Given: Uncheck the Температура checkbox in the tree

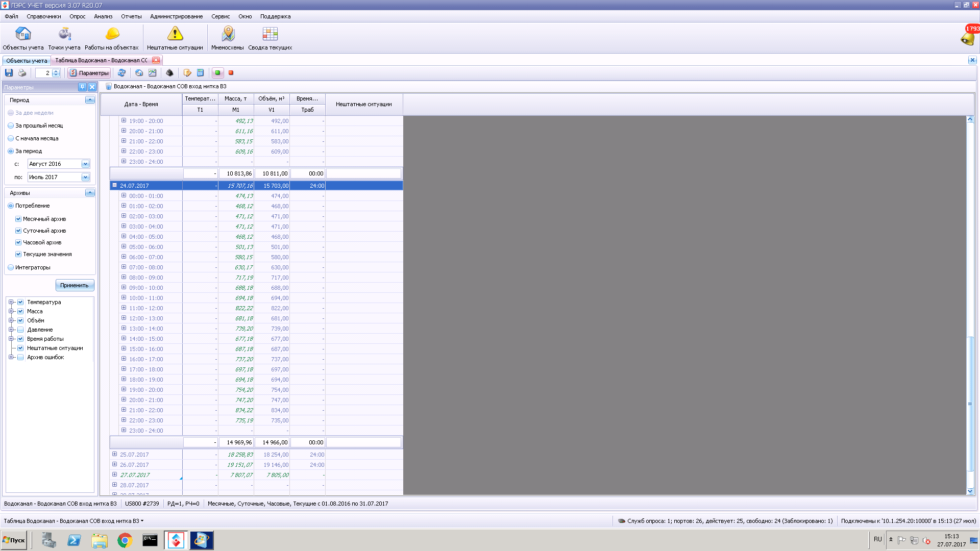Looking at the screenshot, I should 20,302.
